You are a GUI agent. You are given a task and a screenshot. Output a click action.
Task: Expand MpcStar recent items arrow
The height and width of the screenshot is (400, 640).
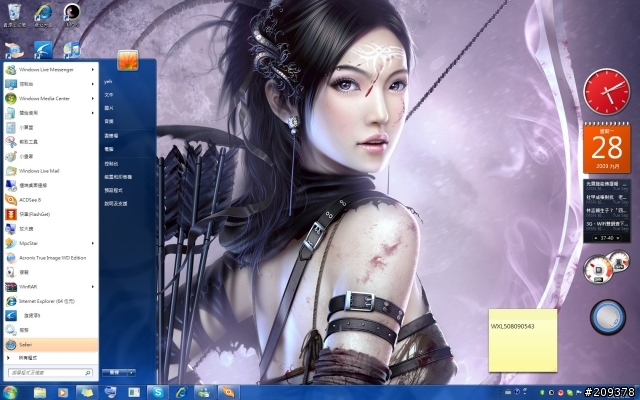(x=93, y=243)
